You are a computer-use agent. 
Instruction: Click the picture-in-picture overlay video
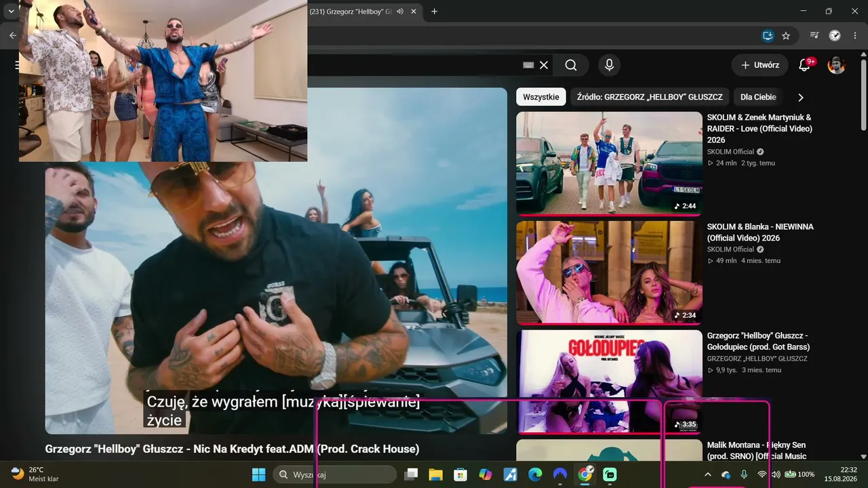(x=163, y=81)
